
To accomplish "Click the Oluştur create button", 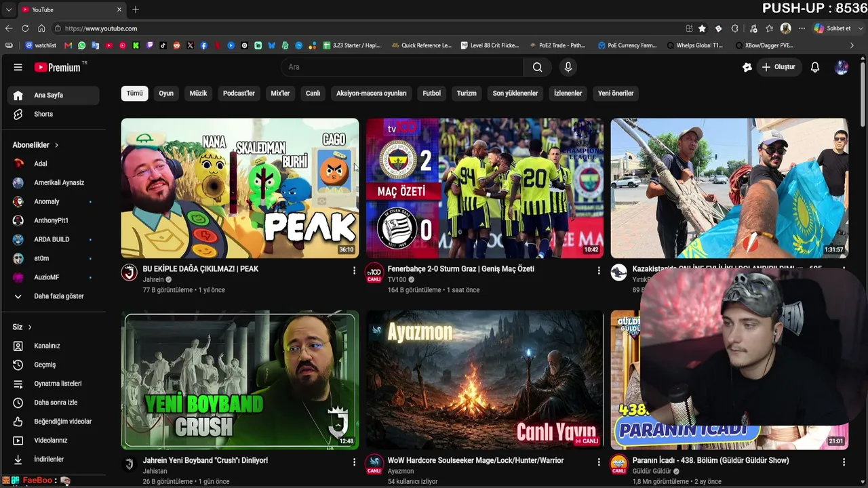I will tap(778, 67).
